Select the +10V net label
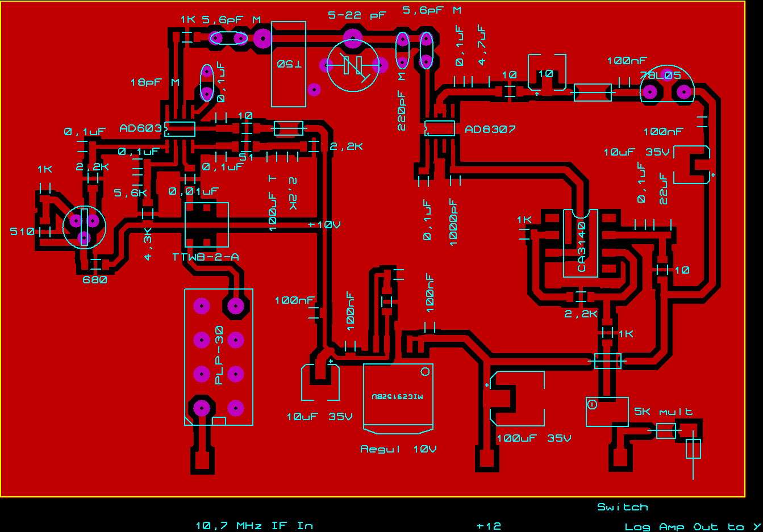 click(x=324, y=224)
